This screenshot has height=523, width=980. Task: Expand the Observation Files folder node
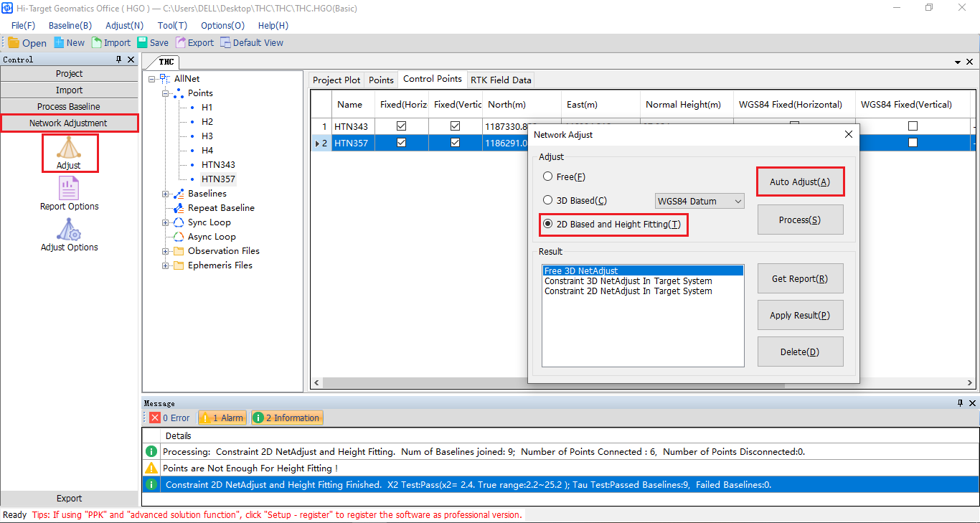click(166, 251)
